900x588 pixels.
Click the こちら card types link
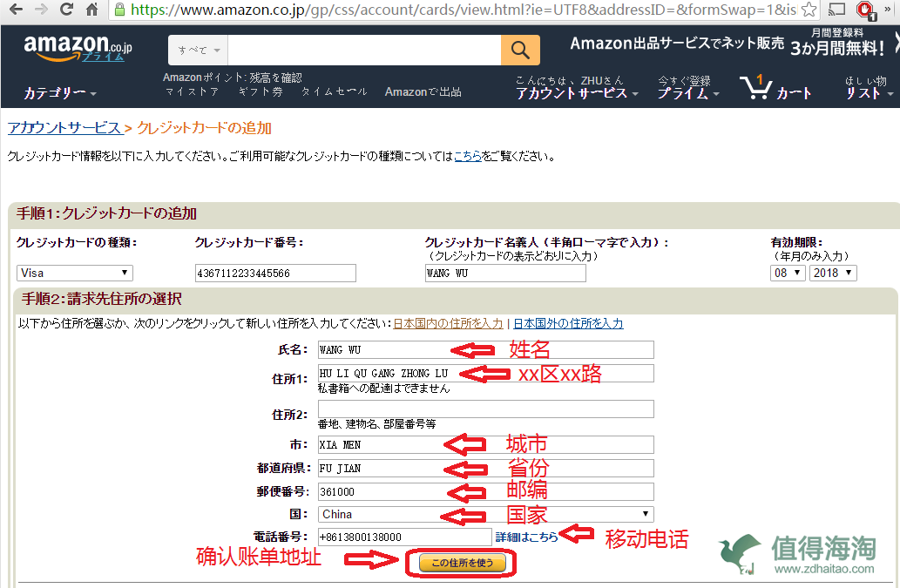tap(468, 156)
